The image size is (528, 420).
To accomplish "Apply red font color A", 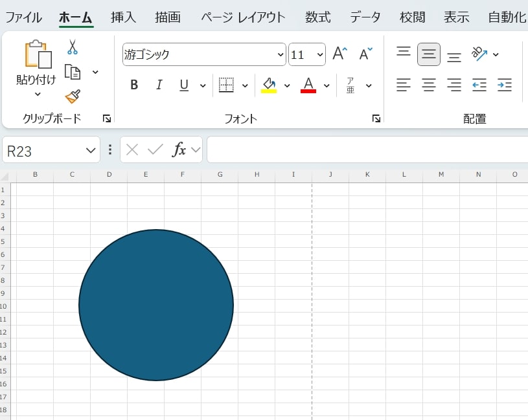I will click(308, 85).
